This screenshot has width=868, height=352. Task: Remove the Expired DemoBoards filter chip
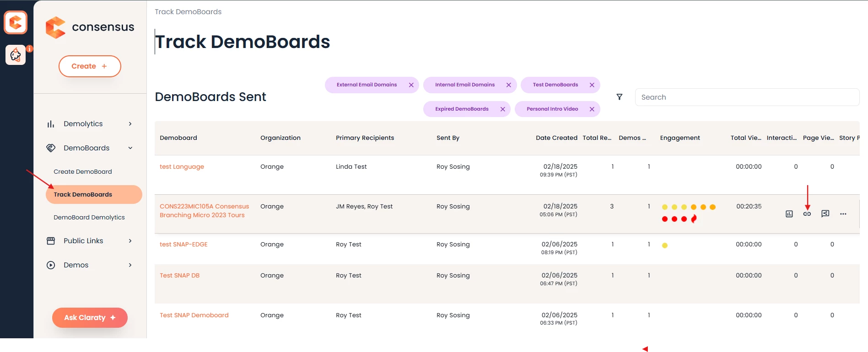[503, 109]
